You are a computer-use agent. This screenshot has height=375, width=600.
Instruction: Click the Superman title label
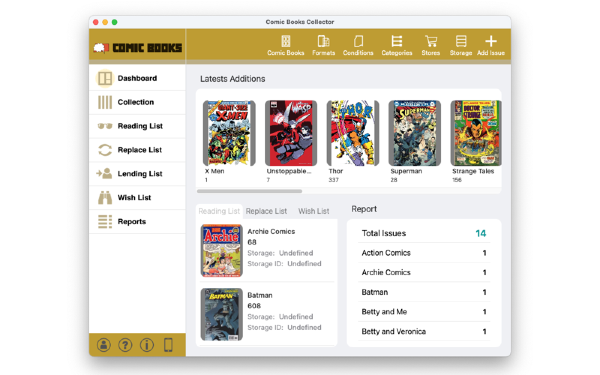[x=406, y=171]
